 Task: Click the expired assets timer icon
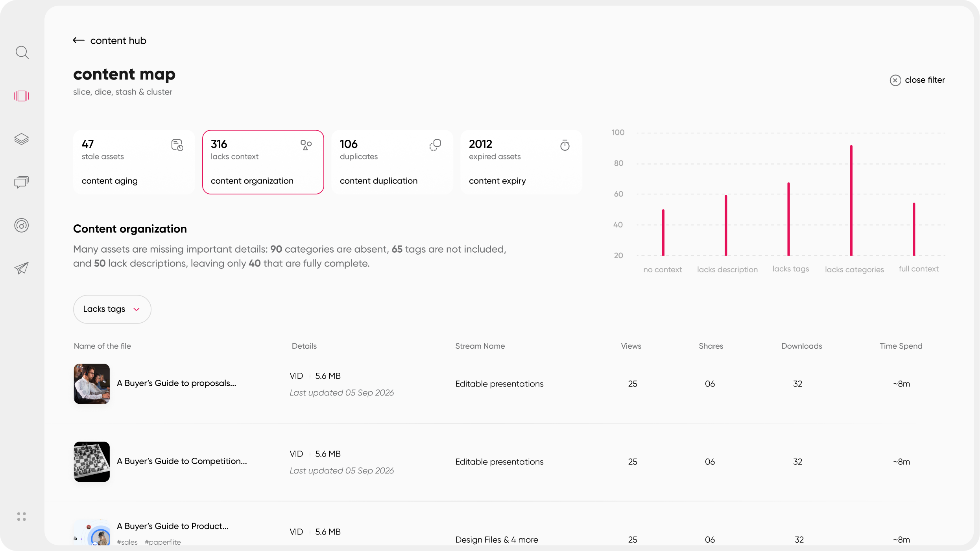point(565,145)
